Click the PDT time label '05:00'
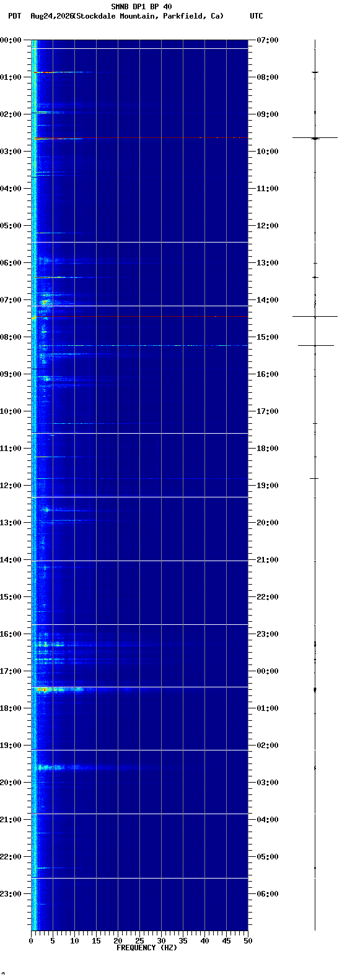342x980 pixels. pos(11,226)
